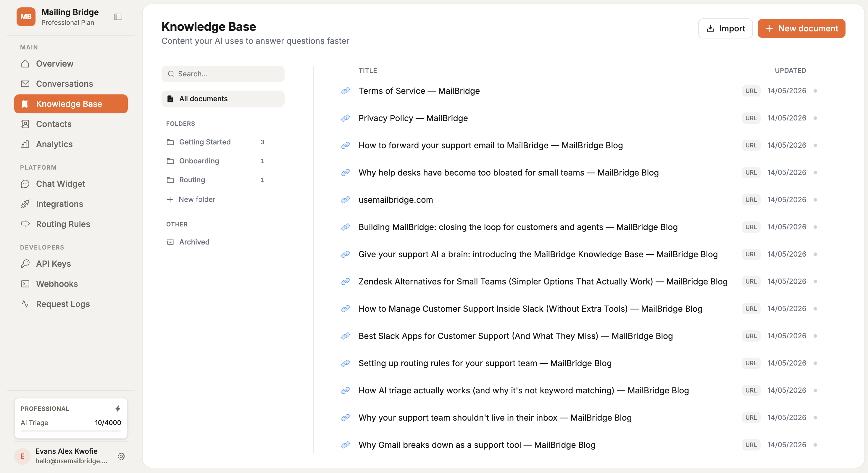
Task: Click the Request Logs activity icon
Action: (x=25, y=304)
